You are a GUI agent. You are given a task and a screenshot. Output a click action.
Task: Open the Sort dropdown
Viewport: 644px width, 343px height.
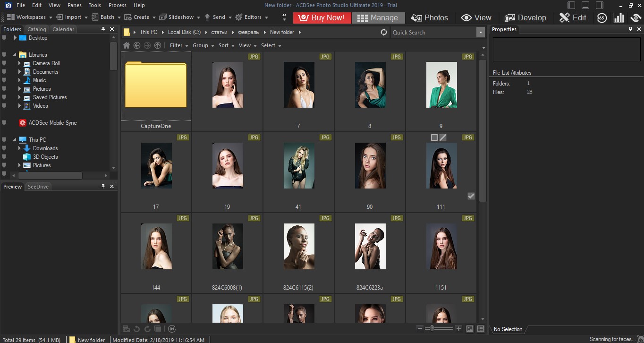tap(226, 45)
